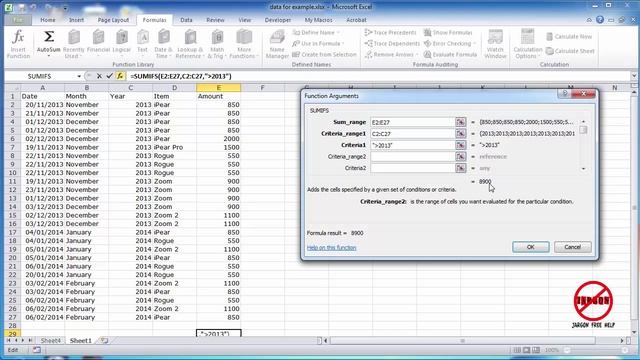Click Remove Arrows
Image resolution: width=640 pixels, height=360 pixels.
pyautogui.click(x=391, y=54)
